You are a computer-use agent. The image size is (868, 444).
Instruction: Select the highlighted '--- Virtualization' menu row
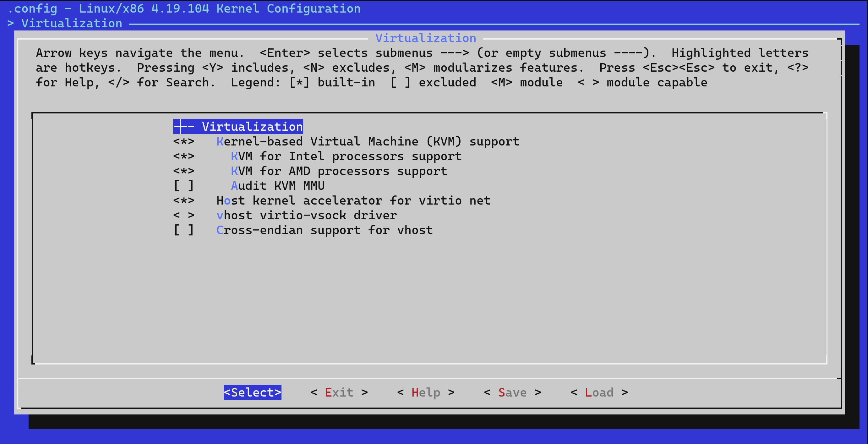pos(238,127)
